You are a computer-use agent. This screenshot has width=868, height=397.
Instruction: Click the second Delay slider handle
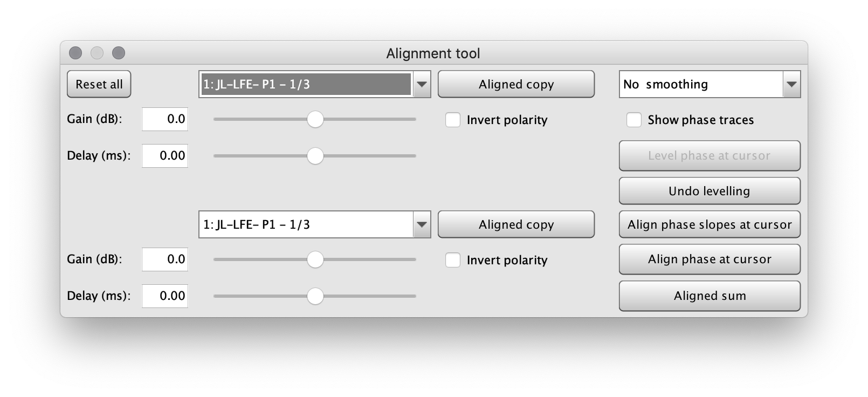pyautogui.click(x=315, y=296)
